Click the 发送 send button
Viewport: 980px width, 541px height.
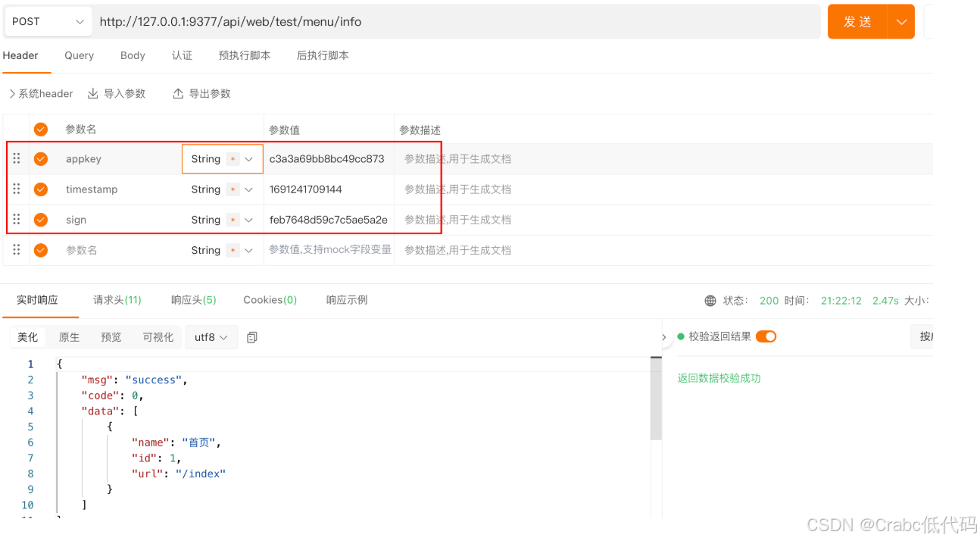[x=858, y=21]
